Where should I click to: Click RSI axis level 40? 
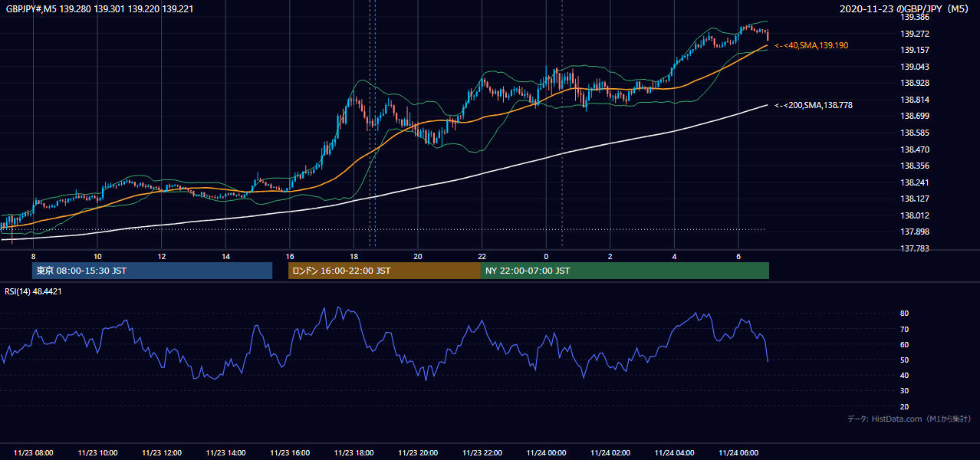coord(905,375)
